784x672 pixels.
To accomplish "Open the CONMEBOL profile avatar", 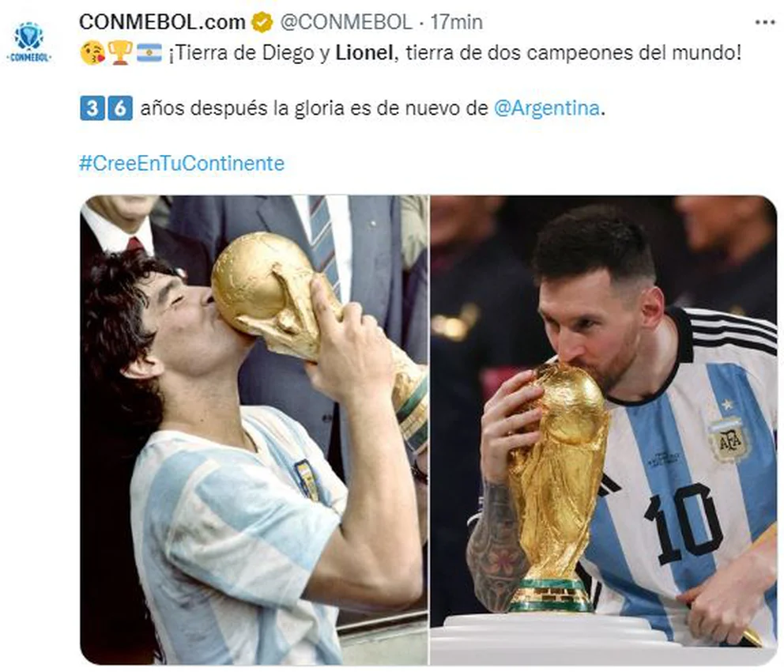I will coord(29,43).
